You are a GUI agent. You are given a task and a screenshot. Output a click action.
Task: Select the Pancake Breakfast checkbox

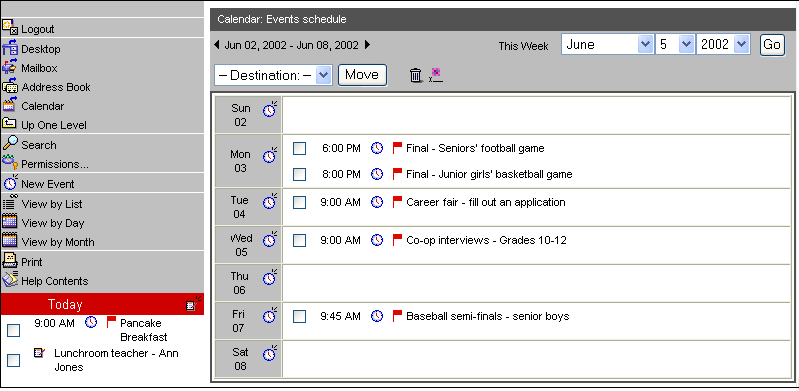coord(14,330)
